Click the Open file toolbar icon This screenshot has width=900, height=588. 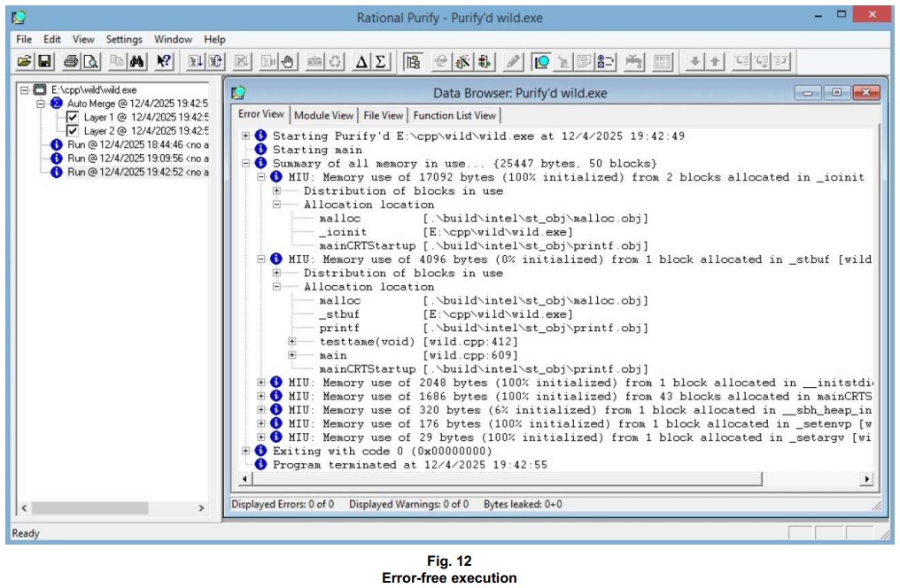[x=25, y=61]
